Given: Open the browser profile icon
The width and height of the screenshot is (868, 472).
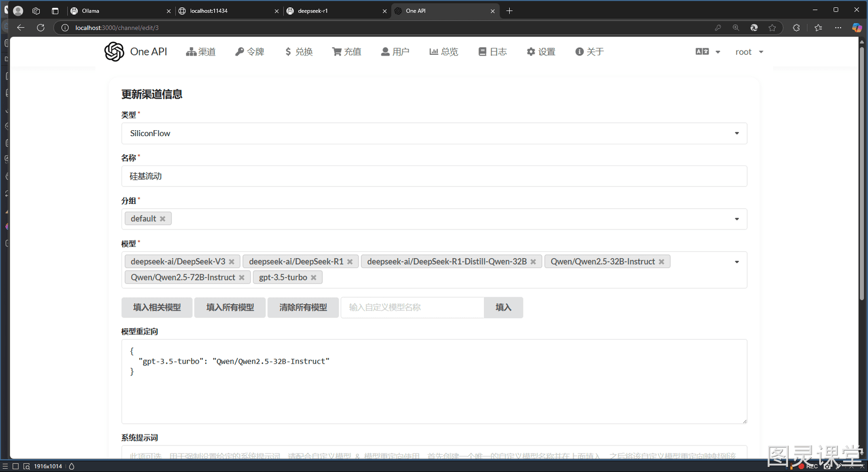Looking at the screenshot, I should pyautogui.click(x=18, y=11).
